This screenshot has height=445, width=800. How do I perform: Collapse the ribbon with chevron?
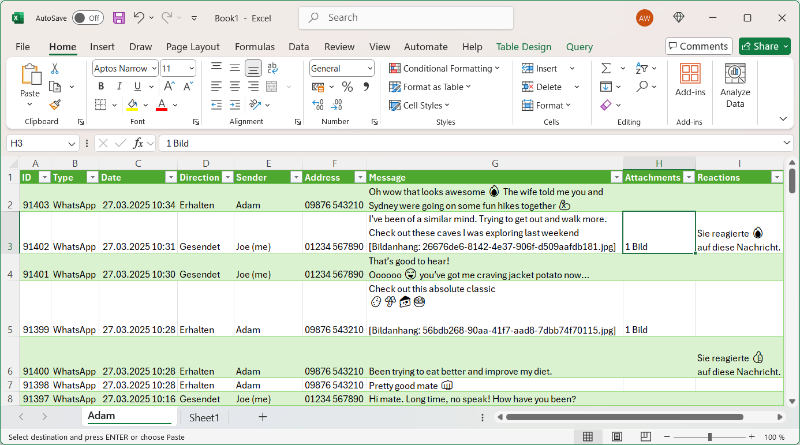tap(783, 119)
